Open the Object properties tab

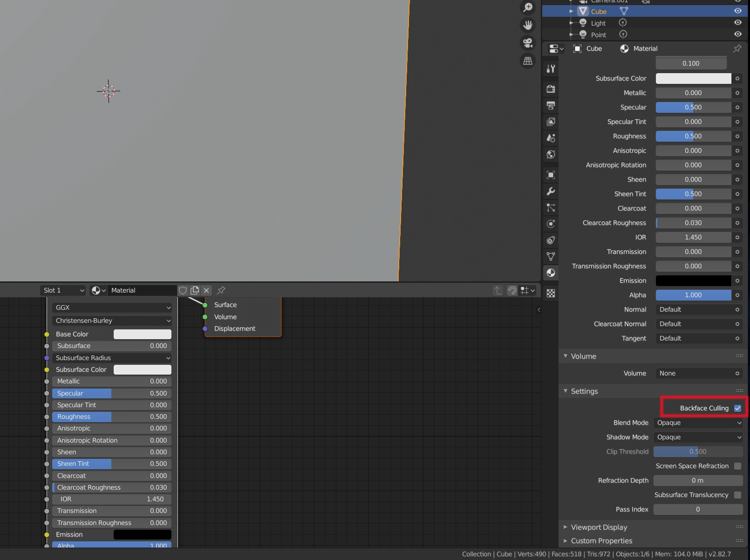tap(551, 175)
